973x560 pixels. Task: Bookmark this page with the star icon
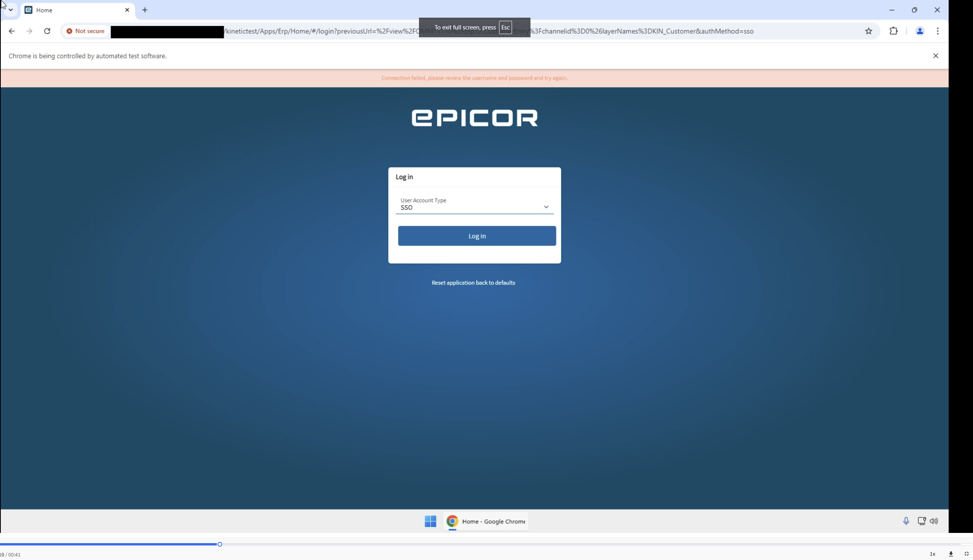pos(869,31)
